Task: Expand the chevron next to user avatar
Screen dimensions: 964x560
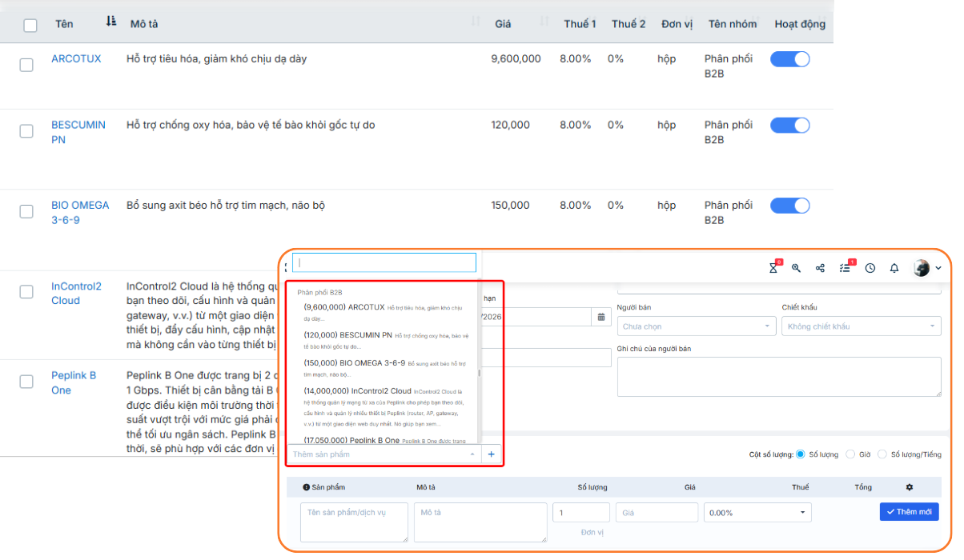Action: tap(938, 269)
